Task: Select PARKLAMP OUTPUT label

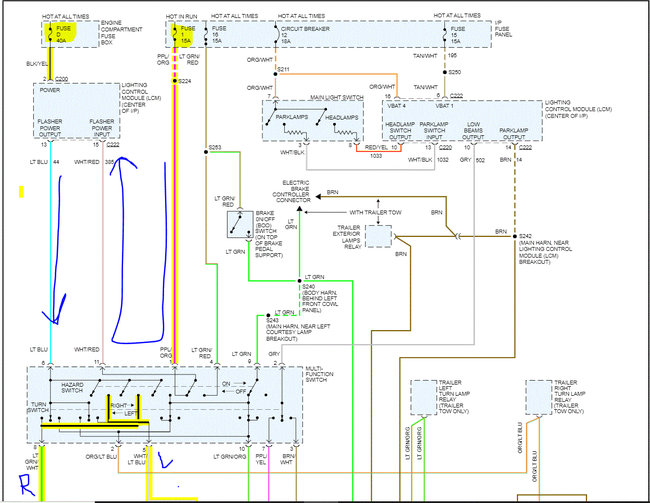Action: point(514,134)
